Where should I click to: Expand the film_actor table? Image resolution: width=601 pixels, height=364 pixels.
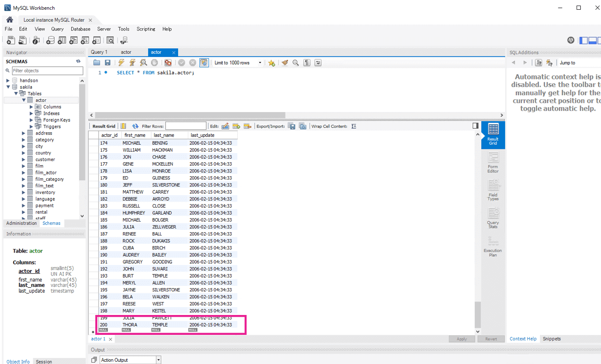click(x=24, y=173)
